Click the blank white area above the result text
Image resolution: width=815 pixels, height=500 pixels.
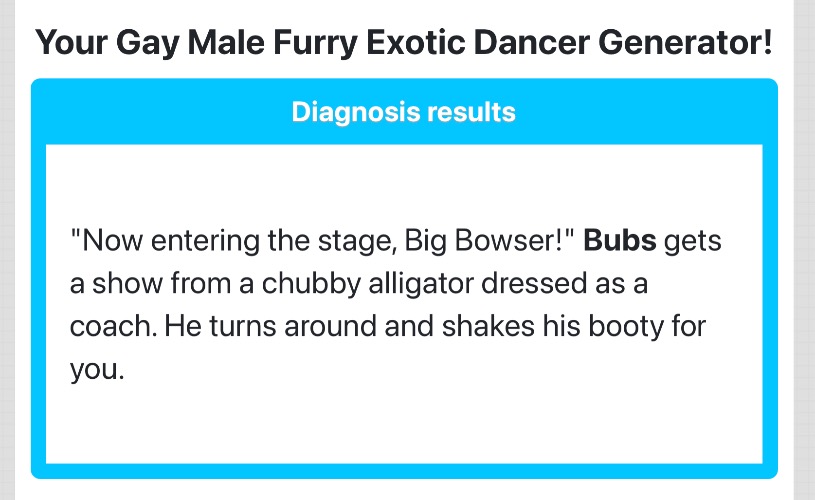click(x=403, y=180)
